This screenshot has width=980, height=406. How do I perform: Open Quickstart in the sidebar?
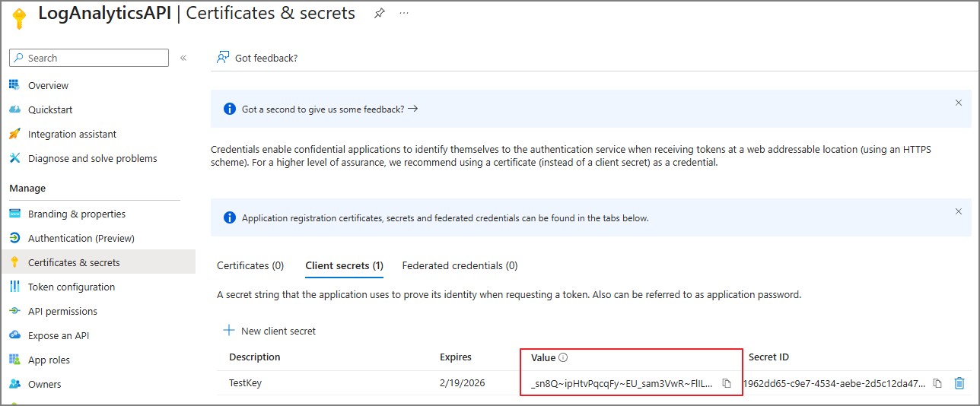pos(50,109)
